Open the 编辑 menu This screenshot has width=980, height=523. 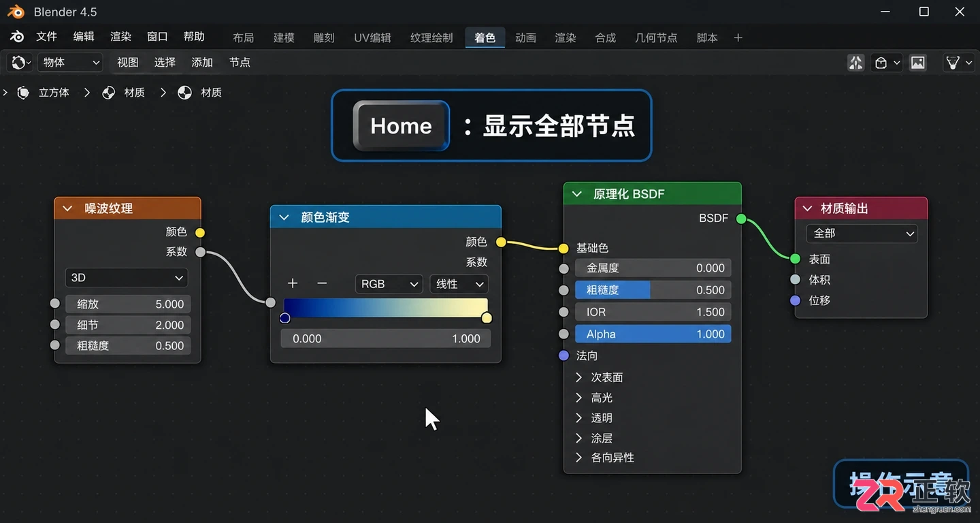84,37
